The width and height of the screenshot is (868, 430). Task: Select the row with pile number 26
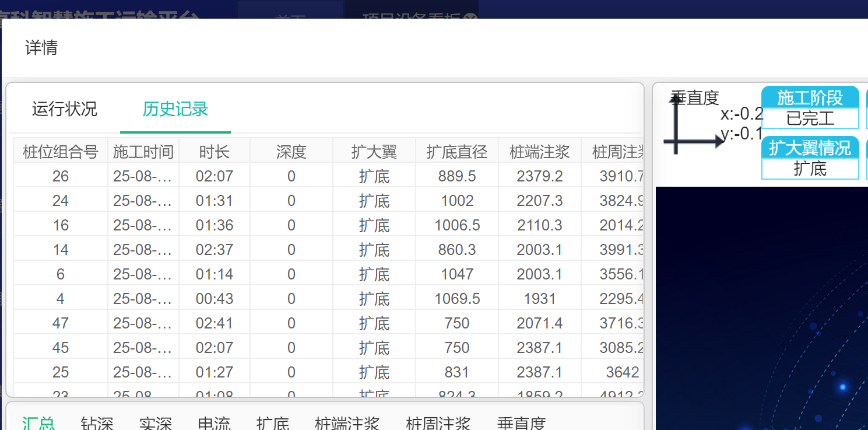coord(61,176)
